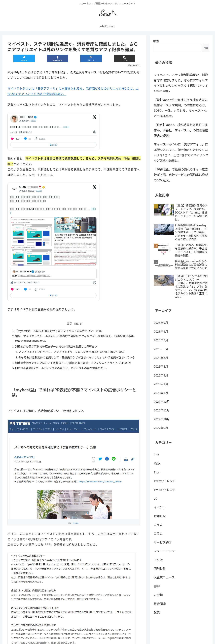Click the 検索 search button
The image size is (215, 644).
[206, 48]
